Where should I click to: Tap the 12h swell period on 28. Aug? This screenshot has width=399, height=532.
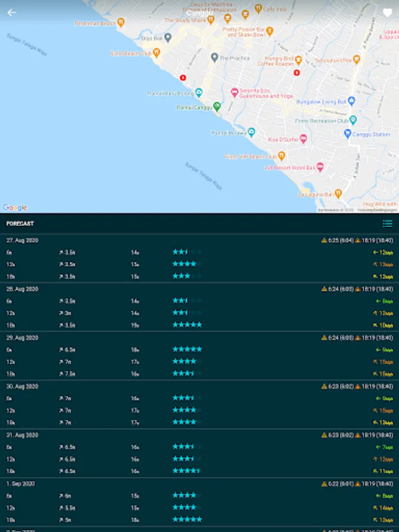coord(135,313)
